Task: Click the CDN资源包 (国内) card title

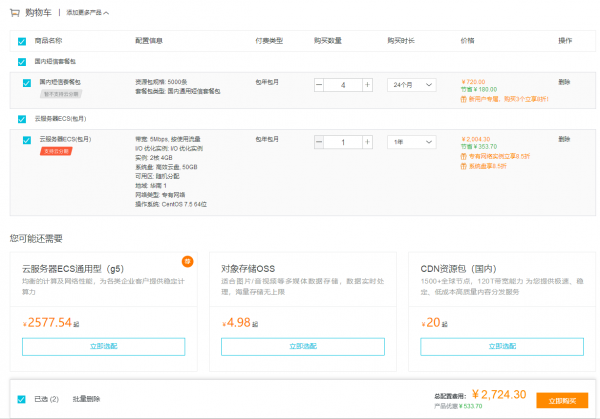Action: tap(458, 269)
